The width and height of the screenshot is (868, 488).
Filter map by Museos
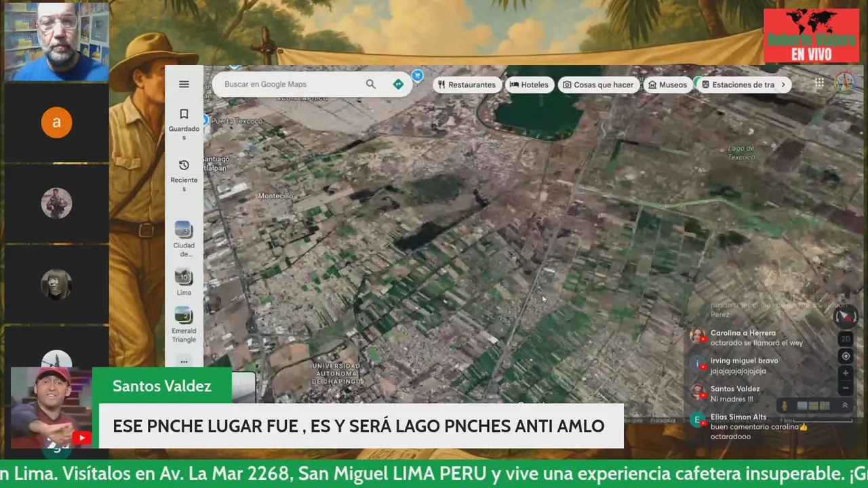[667, 85]
